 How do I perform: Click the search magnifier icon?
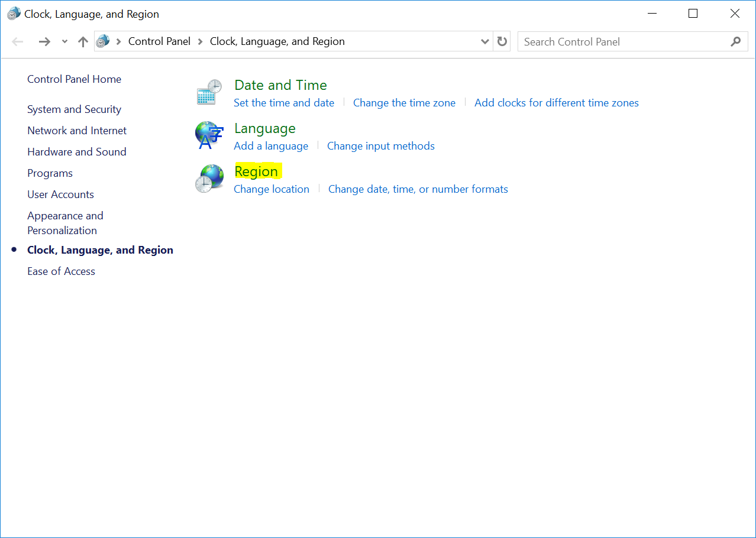coord(735,41)
